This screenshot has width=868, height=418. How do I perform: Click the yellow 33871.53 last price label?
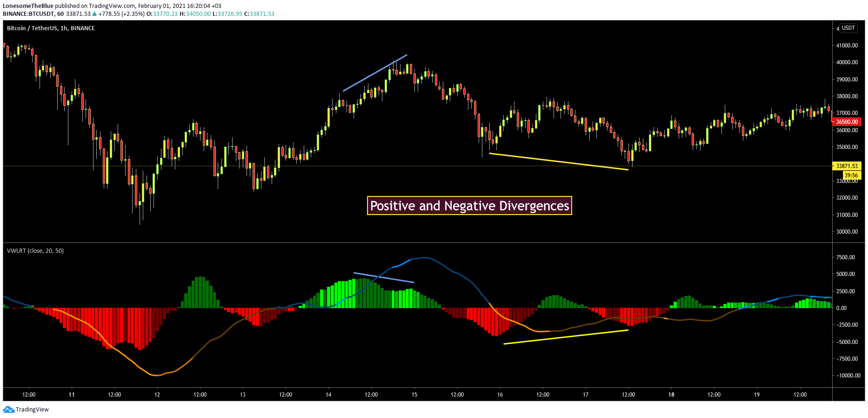pos(847,166)
